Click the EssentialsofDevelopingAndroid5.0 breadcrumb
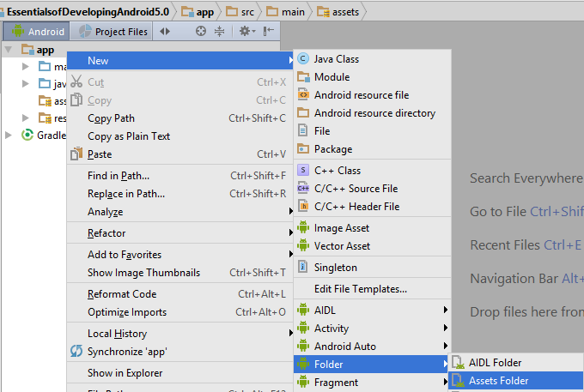This screenshot has width=584, height=392. [88, 12]
